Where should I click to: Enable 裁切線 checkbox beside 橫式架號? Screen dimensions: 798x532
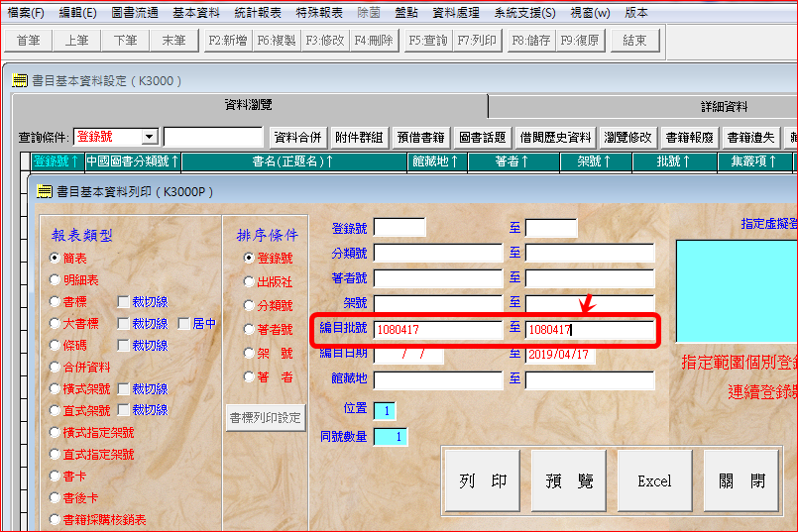click(123, 389)
